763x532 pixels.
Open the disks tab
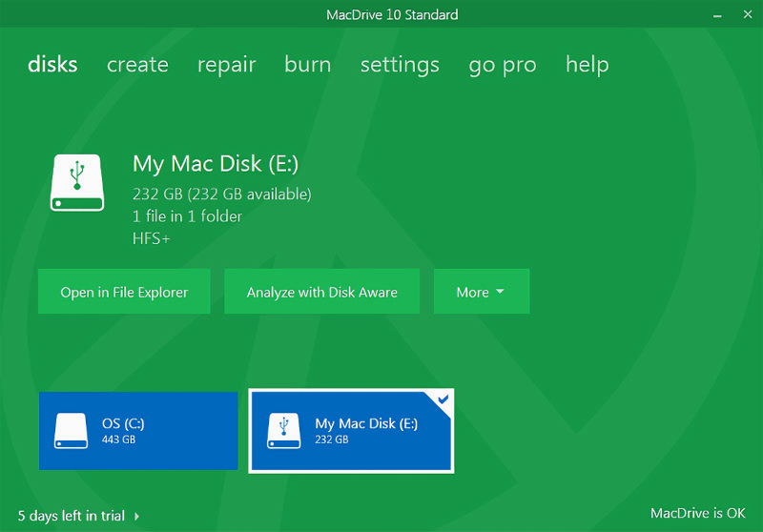coord(52,64)
